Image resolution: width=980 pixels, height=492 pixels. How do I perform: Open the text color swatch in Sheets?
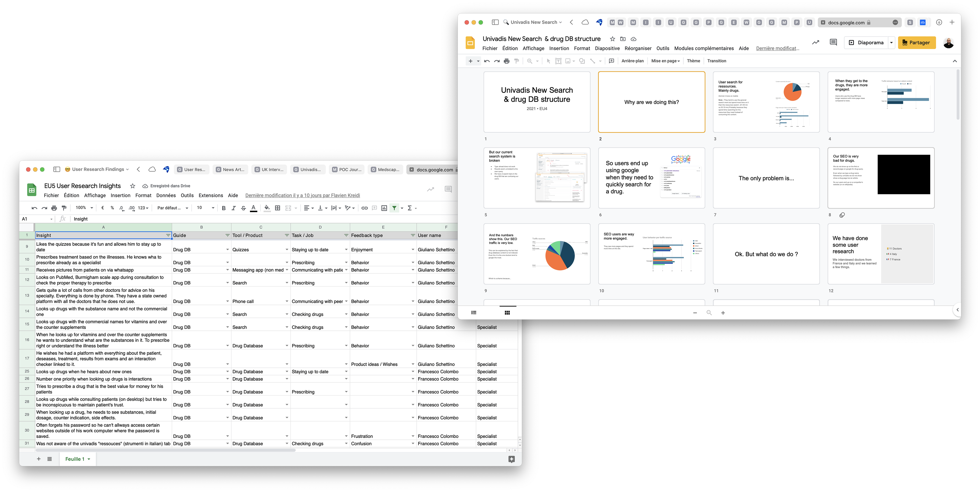coord(253,208)
